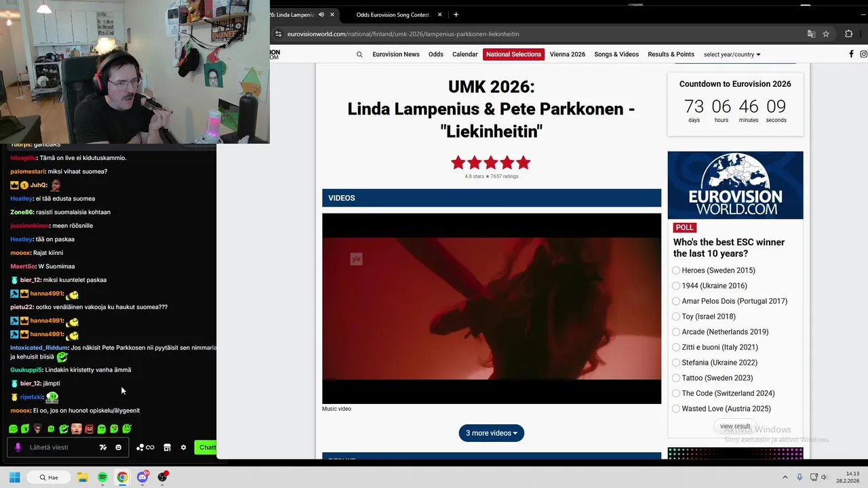Open a new browser tab

coord(456,14)
